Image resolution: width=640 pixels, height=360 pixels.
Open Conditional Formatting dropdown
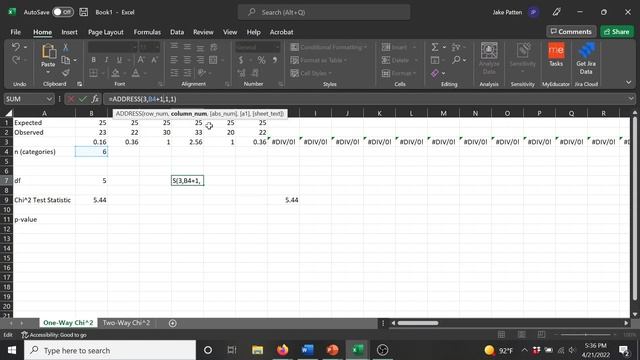click(x=329, y=47)
